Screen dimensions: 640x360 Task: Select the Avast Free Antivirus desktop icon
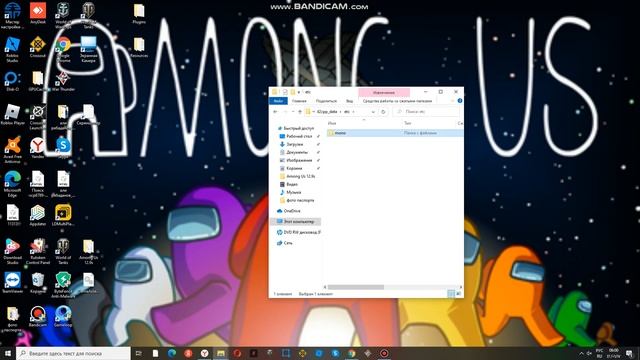[x=12, y=150]
